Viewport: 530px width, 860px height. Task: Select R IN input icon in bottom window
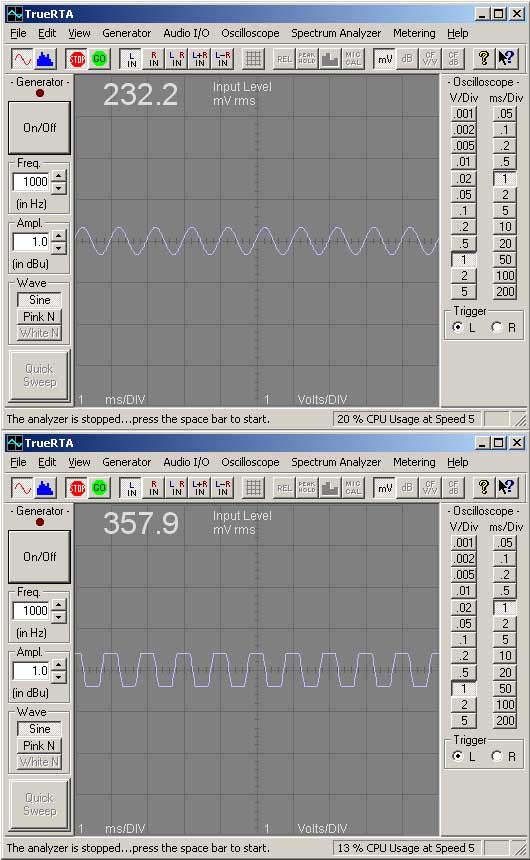(154, 488)
